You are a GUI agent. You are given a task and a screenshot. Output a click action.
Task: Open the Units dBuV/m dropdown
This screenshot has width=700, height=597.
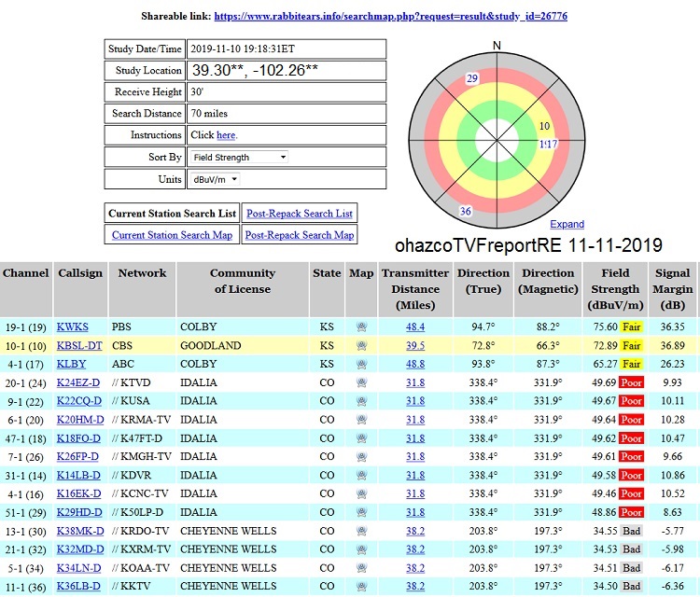[x=215, y=179]
